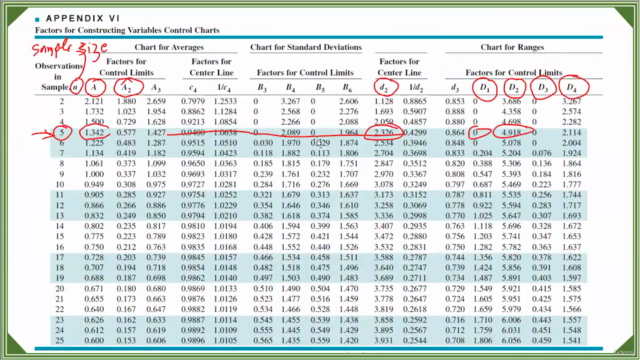Click the d2 value 2.326

pos(384,133)
